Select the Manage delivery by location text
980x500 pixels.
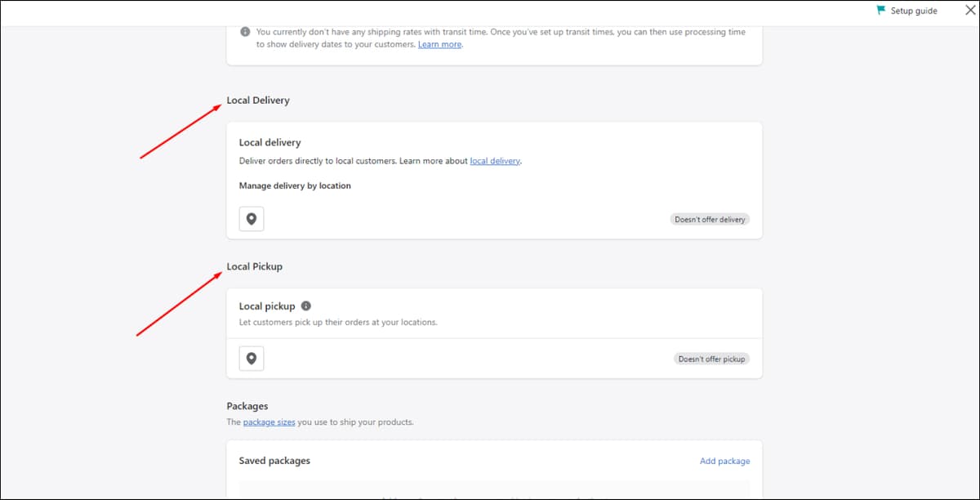295,185
